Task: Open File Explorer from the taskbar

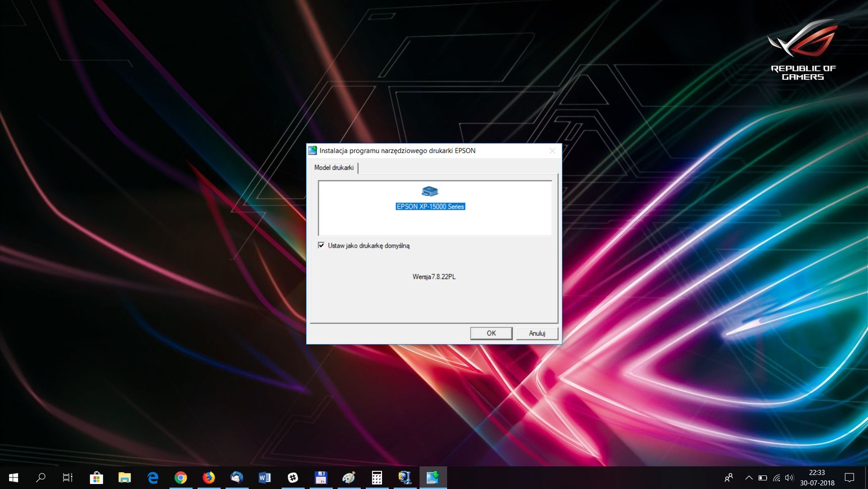Action: tap(125, 477)
